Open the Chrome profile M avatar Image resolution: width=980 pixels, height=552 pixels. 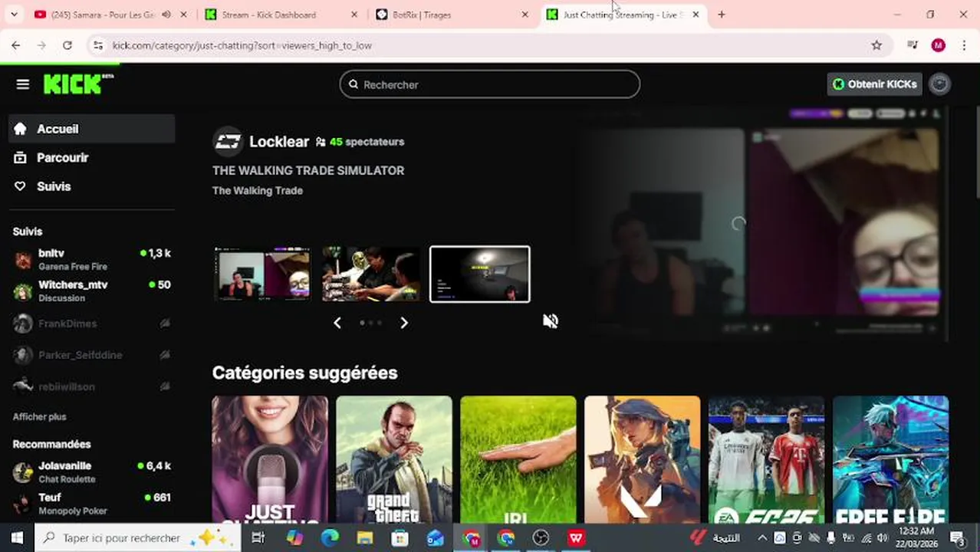(x=939, y=45)
